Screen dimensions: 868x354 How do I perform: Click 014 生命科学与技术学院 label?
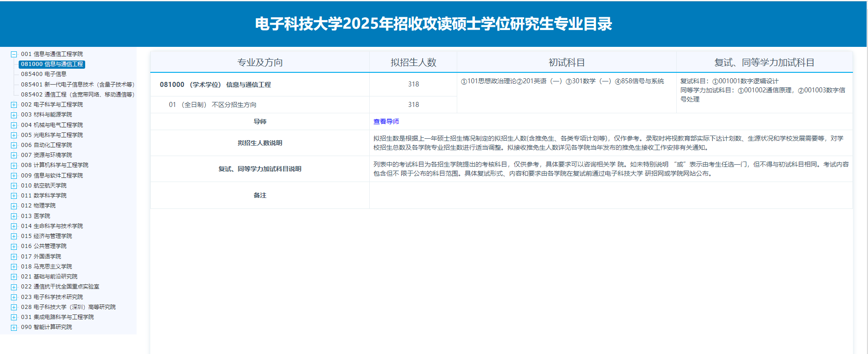[x=52, y=226]
